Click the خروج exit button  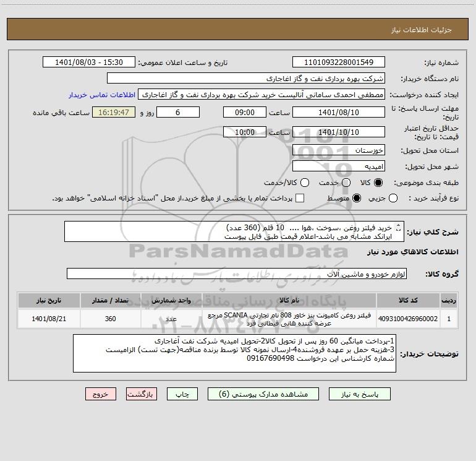point(101,394)
